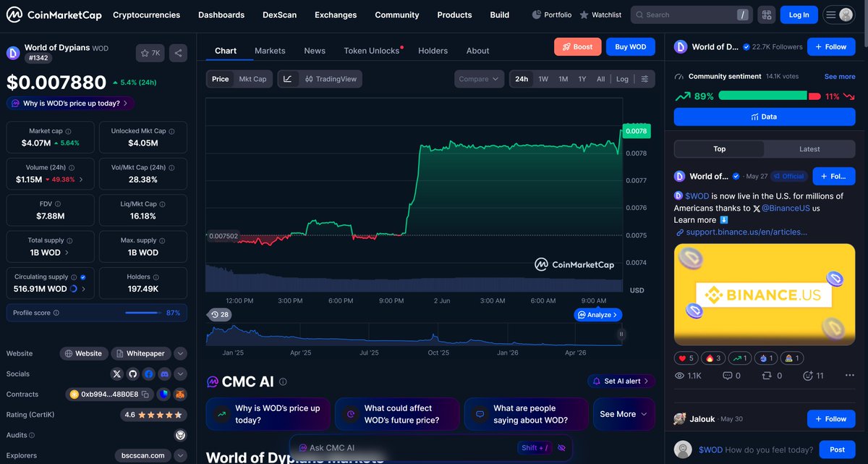Open the Discord social link
Viewport: 868px width, 464px height.
[x=164, y=374]
